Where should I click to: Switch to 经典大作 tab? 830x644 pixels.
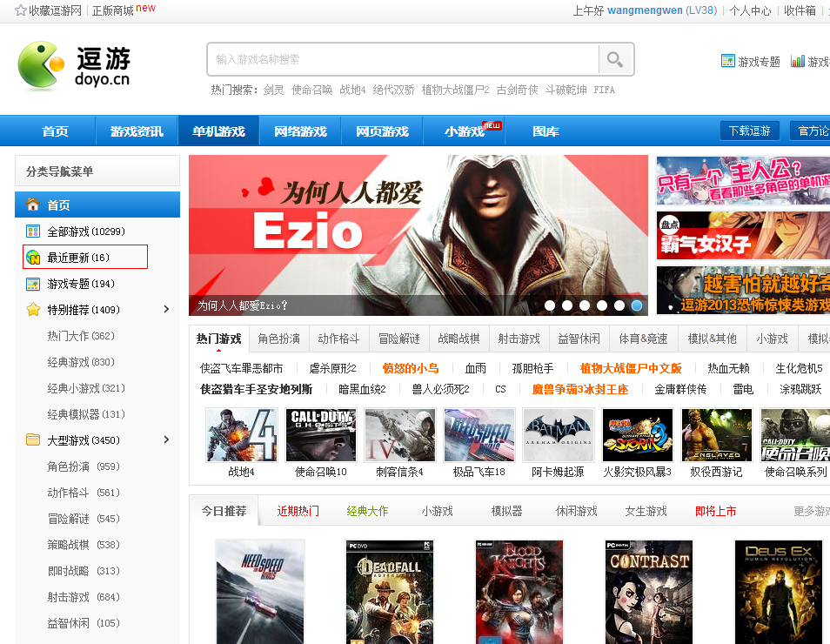(367, 511)
